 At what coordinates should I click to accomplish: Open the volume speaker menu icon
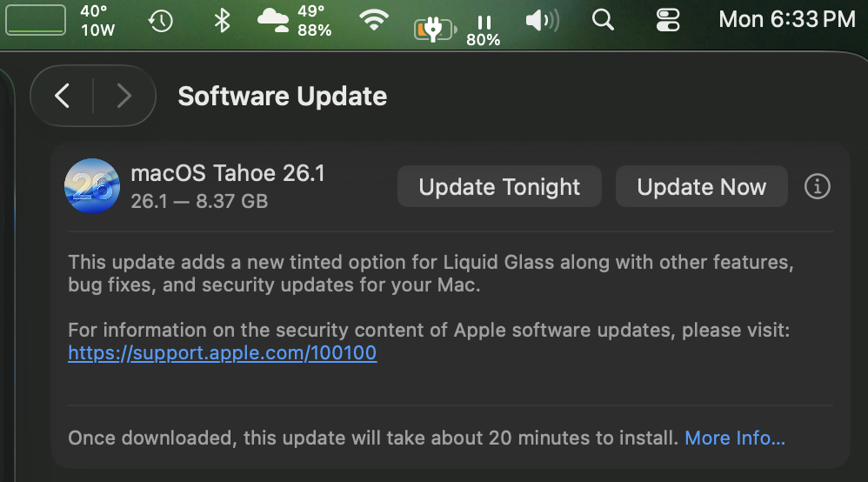[543, 21]
